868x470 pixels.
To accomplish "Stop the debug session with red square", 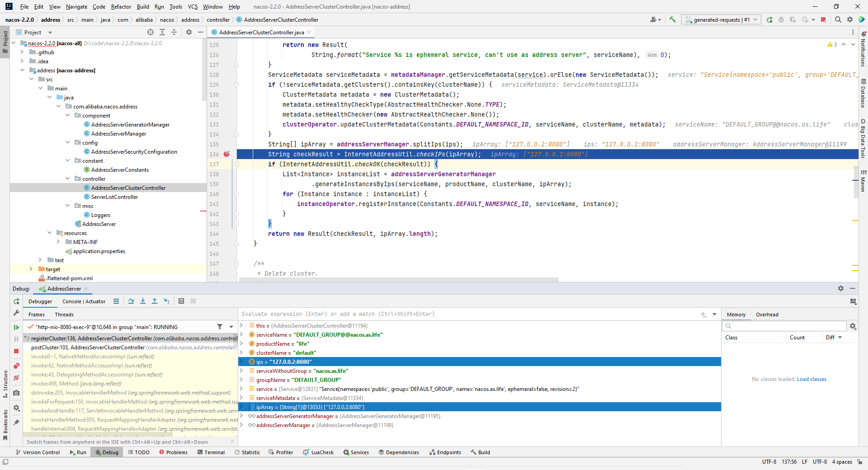I will coord(16,351).
